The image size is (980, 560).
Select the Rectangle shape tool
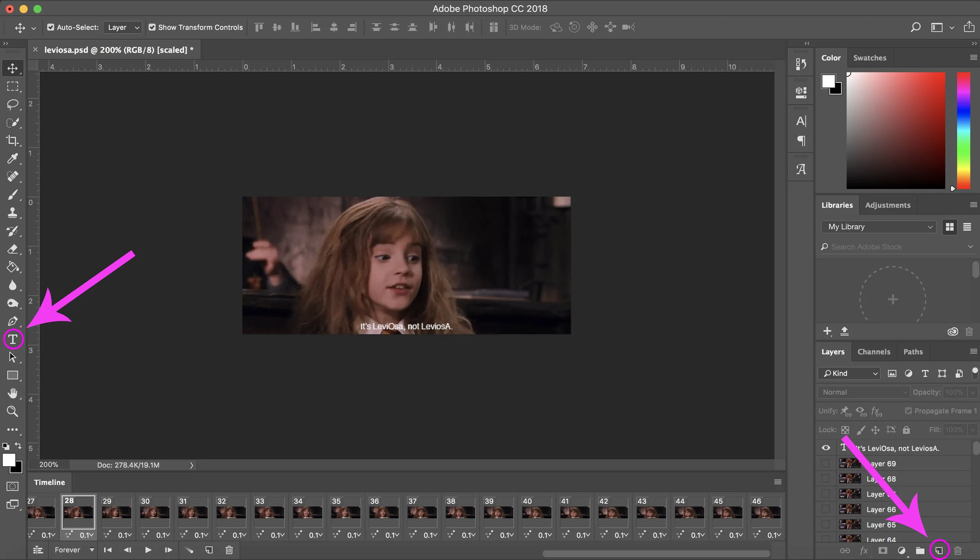tap(13, 375)
